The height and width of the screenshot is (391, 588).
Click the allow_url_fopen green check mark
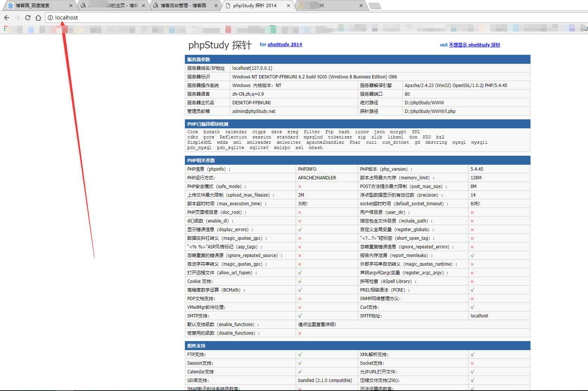[300, 273]
